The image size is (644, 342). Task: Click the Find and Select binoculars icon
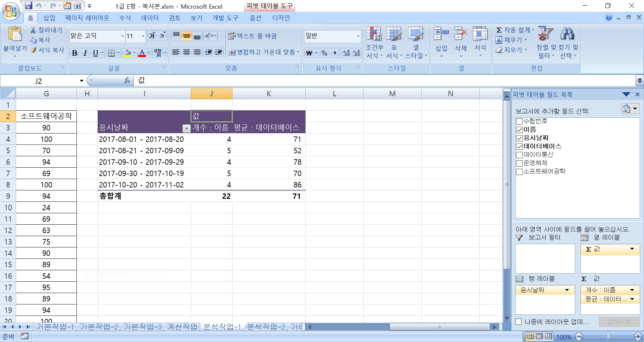click(x=567, y=34)
